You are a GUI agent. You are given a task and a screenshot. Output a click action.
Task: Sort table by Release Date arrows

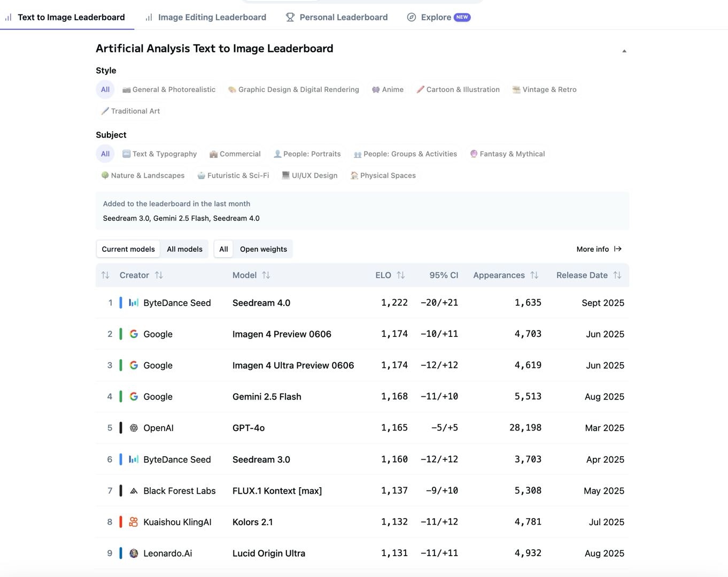click(x=617, y=275)
